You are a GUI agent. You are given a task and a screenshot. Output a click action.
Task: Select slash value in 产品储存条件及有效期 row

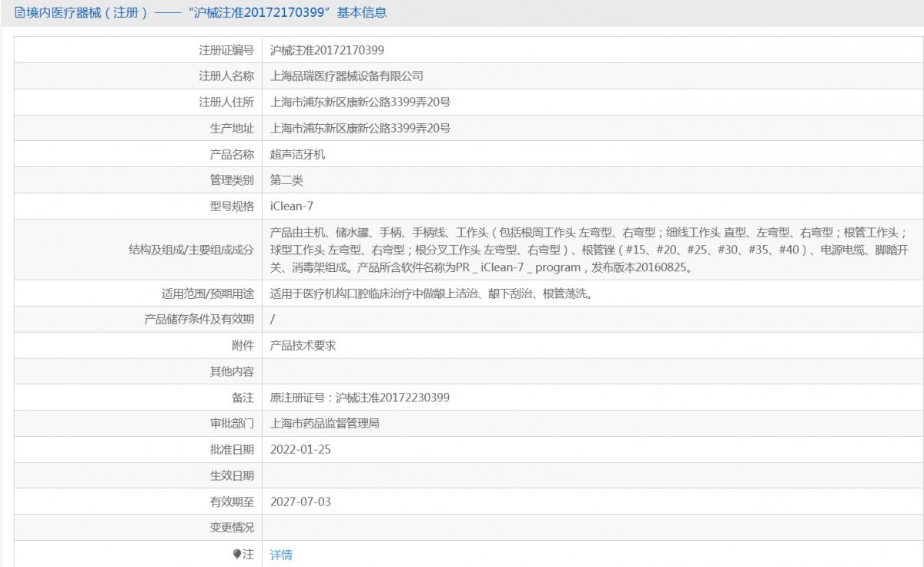pyautogui.click(x=273, y=320)
